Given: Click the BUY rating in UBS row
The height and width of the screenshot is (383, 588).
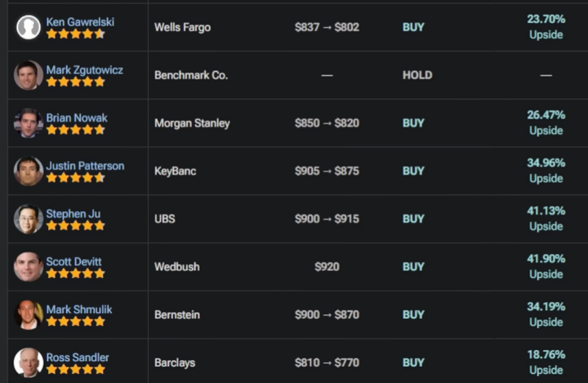Looking at the screenshot, I should click(x=414, y=219).
